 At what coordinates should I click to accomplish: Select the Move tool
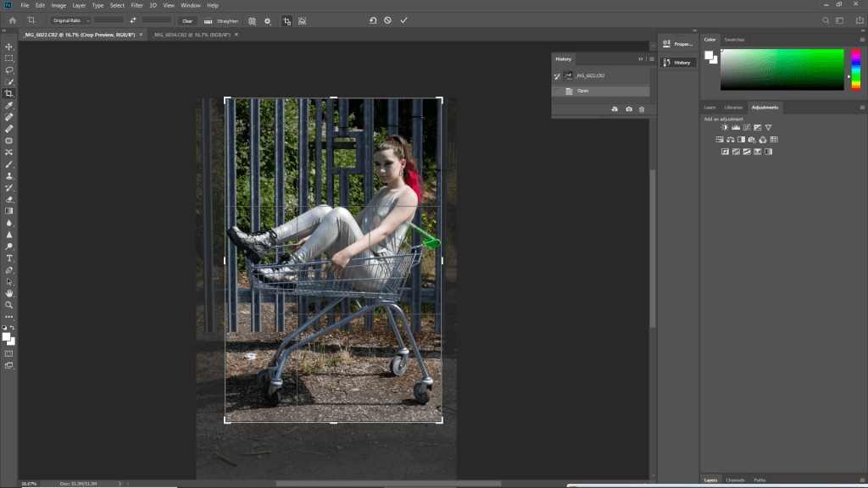(9, 47)
